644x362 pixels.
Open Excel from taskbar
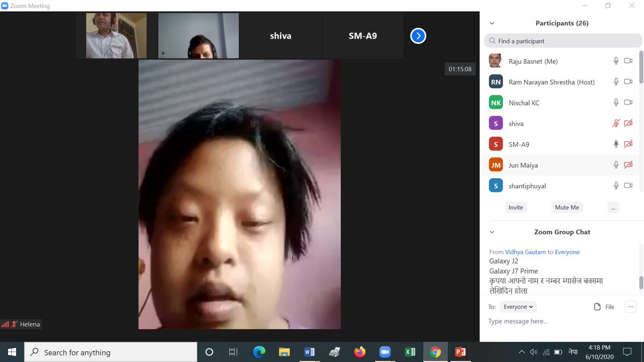[410, 352]
